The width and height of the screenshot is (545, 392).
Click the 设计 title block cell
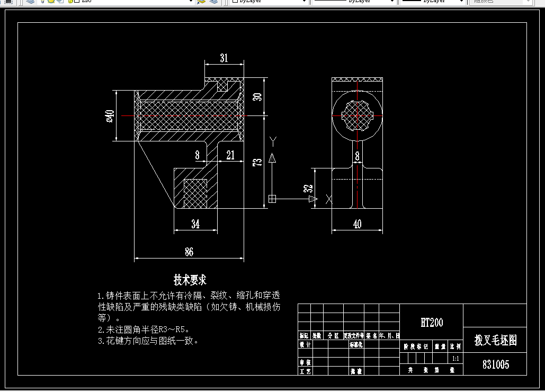click(x=305, y=344)
